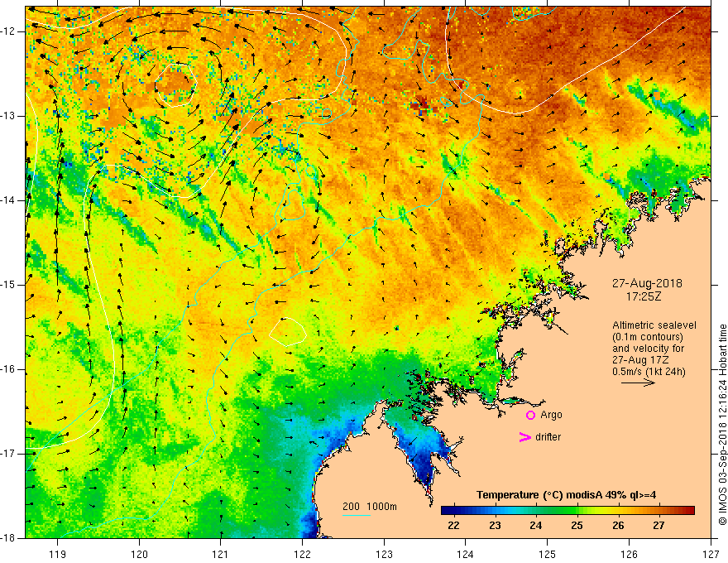Image resolution: width=728 pixels, height=563 pixels.
Task: Click longitude axis label 122
Action: click(x=302, y=554)
